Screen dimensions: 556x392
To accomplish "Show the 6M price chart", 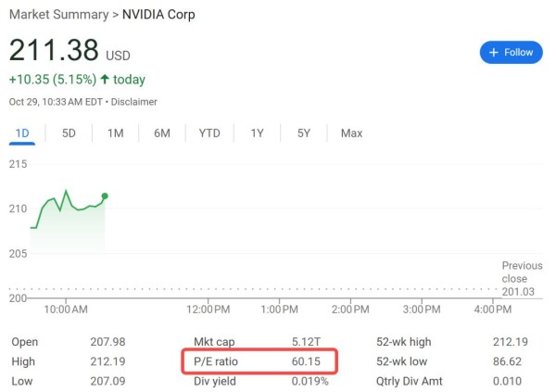I will [x=162, y=133].
